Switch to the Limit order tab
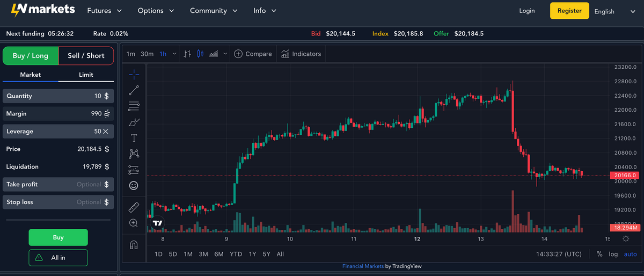This screenshot has height=276, width=644. [x=86, y=75]
